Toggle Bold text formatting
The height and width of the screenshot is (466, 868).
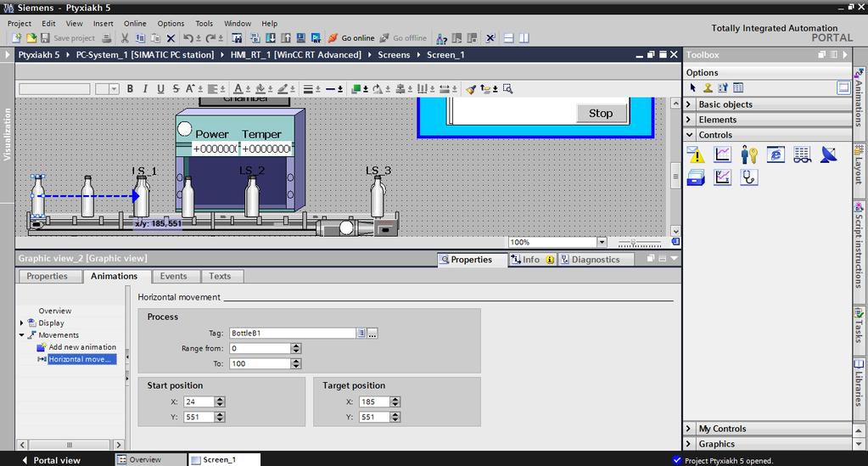point(130,88)
